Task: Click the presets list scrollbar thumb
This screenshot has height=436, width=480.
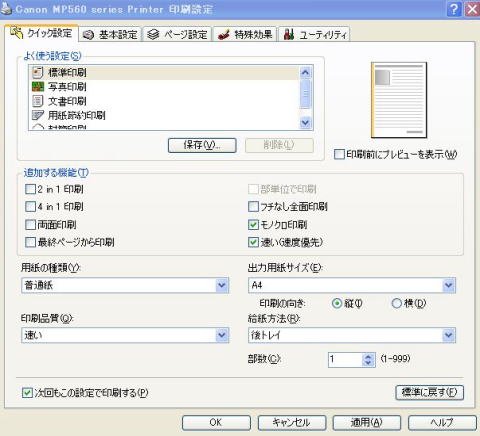Action: click(x=305, y=94)
